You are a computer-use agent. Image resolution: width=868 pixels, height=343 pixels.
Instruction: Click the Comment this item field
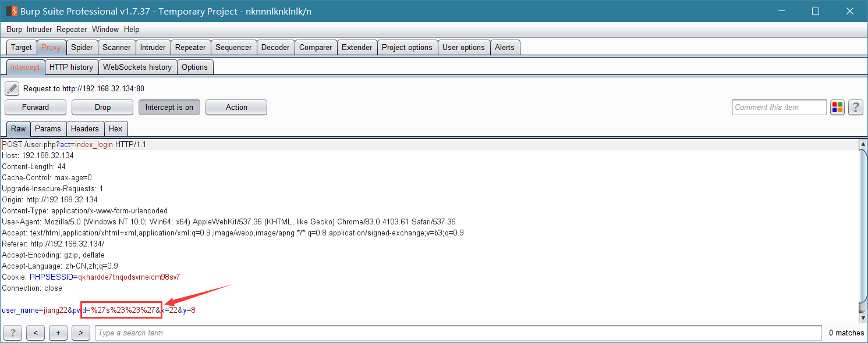(779, 108)
